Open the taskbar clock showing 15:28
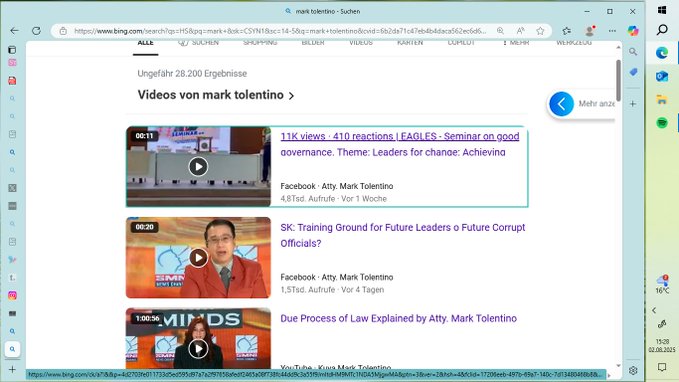Screen dimensions: 679x382 pyautogui.click(x=662, y=345)
